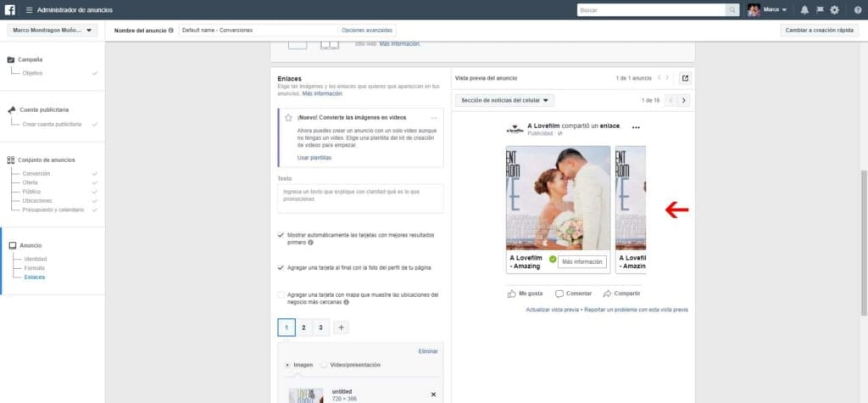Show previous placement preview of 16
The height and width of the screenshot is (403, 868).
point(671,100)
